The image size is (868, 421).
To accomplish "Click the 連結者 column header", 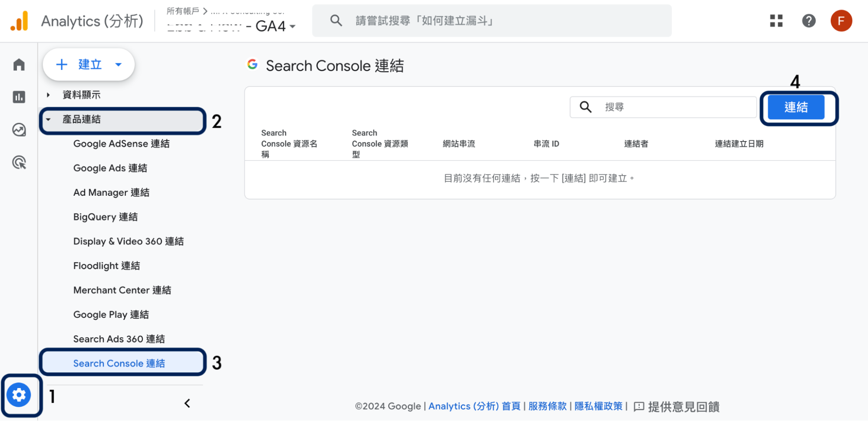I will (636, 144).
